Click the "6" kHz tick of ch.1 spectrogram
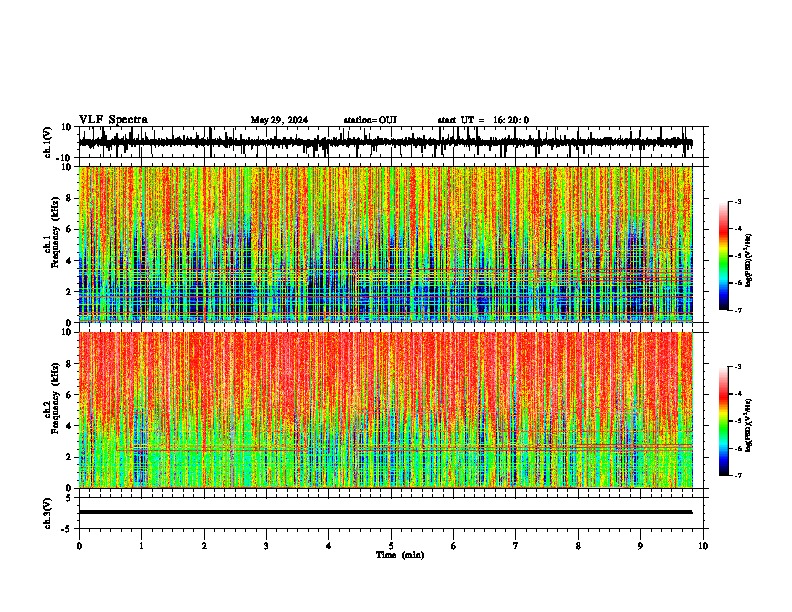This screenshot has width=792, height=612. [x=69, y=229]
